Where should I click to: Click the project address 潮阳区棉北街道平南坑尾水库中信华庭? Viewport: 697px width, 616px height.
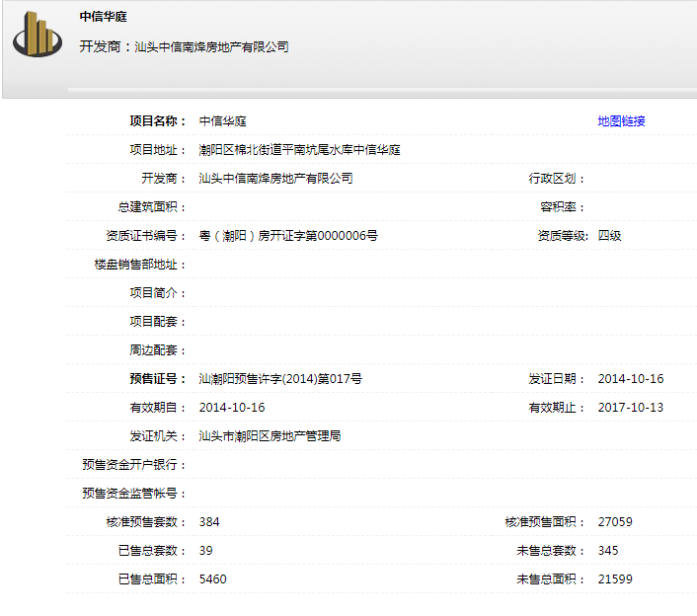click(x=299, y=150)
